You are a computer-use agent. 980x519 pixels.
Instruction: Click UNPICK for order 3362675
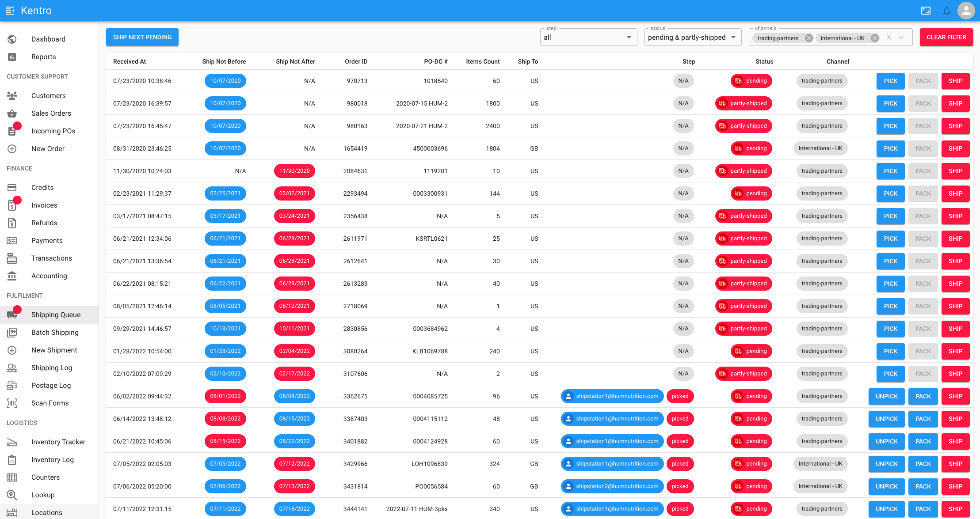click(x=886, y=396)
